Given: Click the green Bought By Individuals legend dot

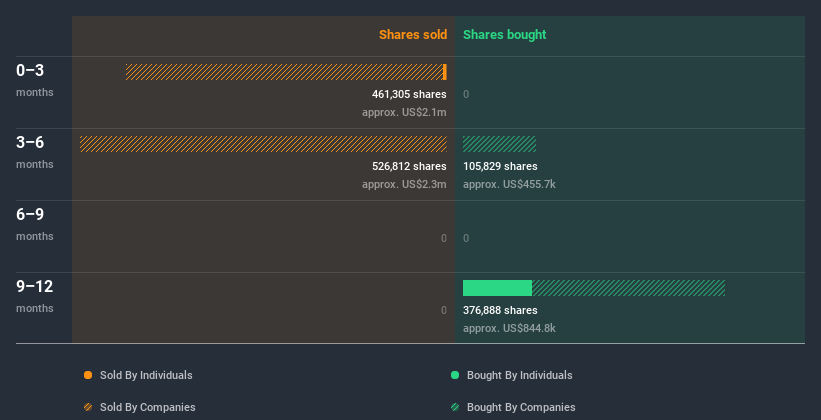Looking at the screenshot, I should 455,375.
